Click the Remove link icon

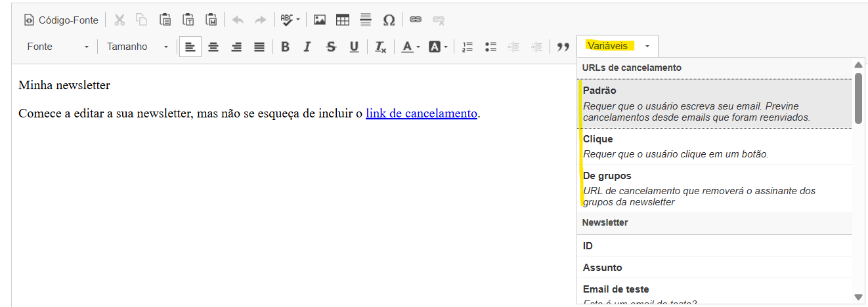coord(439,20)
